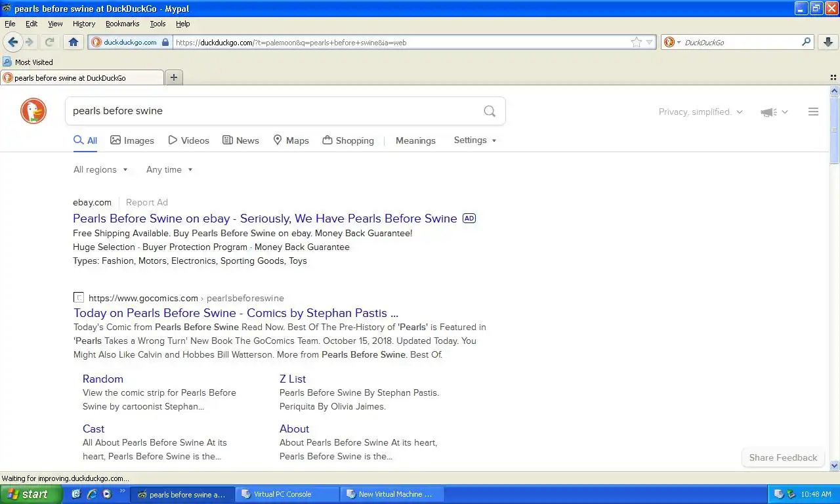Viewport: 840px width, 504px height.
Task: Bookmark this page with the star icon
Action: click(x=636, y=42)
